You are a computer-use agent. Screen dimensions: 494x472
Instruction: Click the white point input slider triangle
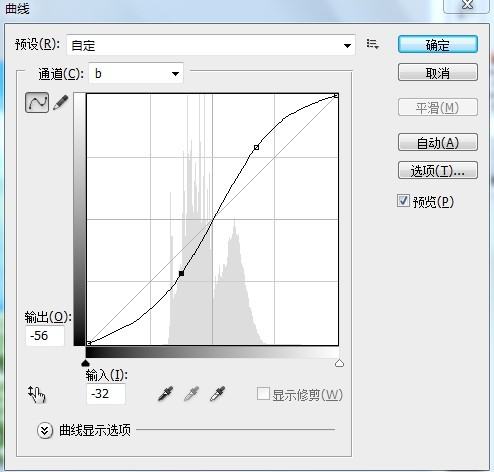click(x=339, y=363)
